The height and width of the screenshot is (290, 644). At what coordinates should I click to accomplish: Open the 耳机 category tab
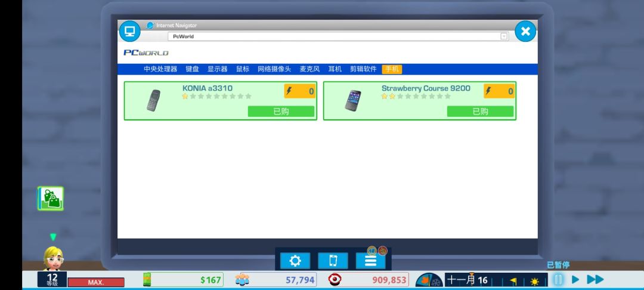coord(335,69)
